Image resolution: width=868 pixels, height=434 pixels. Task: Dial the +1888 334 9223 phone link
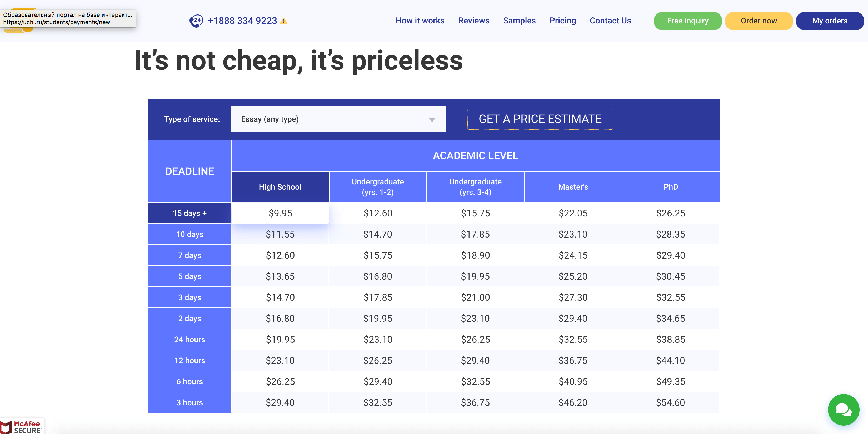(242, 21)
